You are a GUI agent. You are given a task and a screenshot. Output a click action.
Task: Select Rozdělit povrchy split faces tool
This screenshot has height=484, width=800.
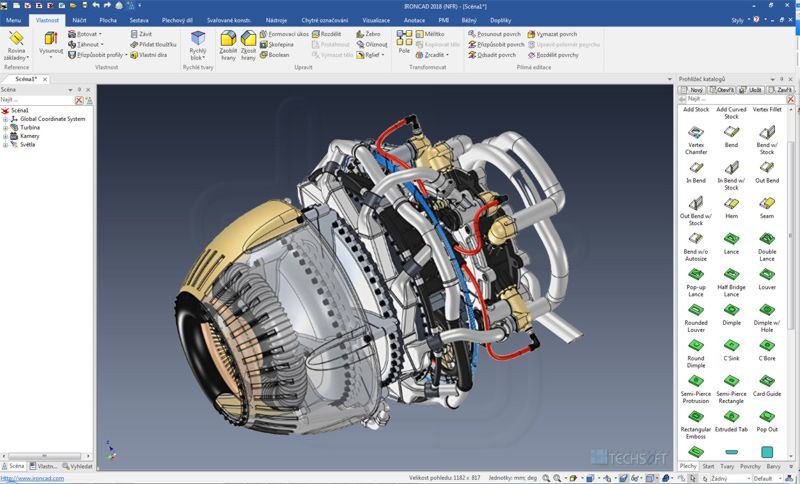point(553,55)
